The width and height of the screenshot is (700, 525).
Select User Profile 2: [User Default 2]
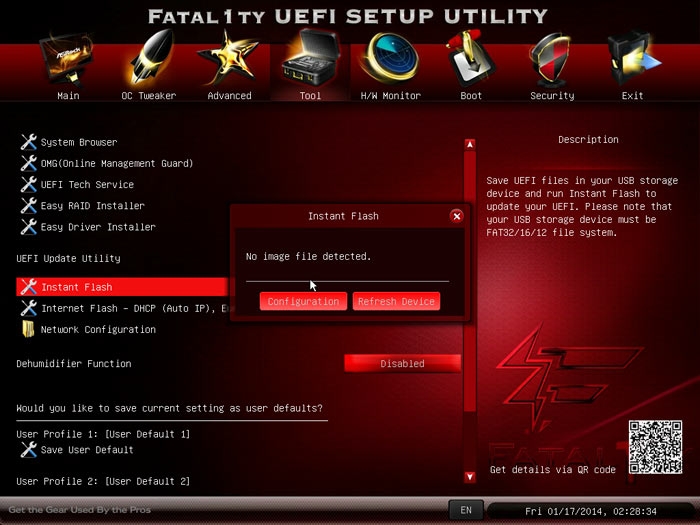click(103, 481)
